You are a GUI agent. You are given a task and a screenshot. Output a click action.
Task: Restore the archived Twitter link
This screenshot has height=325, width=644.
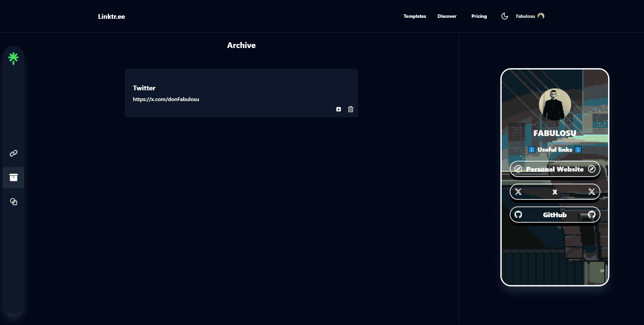tap(339, 109)
